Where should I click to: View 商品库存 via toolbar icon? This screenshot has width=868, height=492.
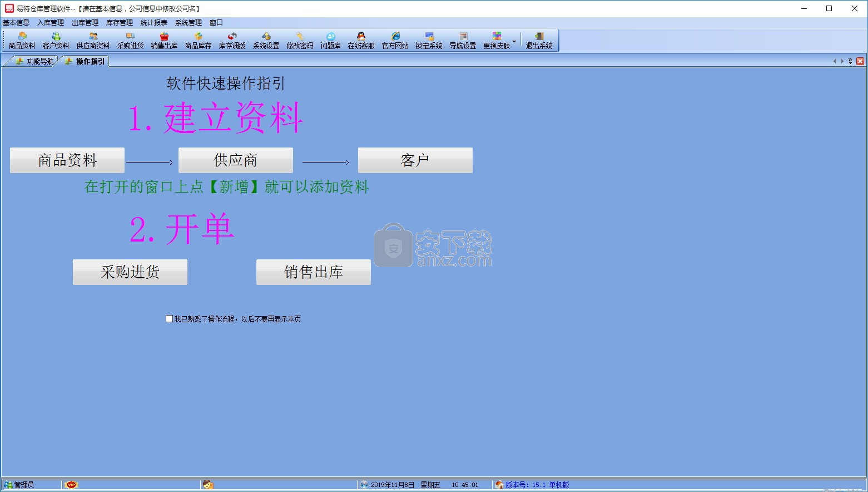[x=199, y=41]
